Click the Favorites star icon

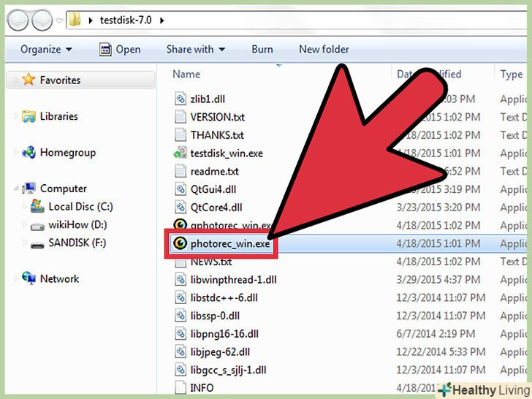point(28,80)
